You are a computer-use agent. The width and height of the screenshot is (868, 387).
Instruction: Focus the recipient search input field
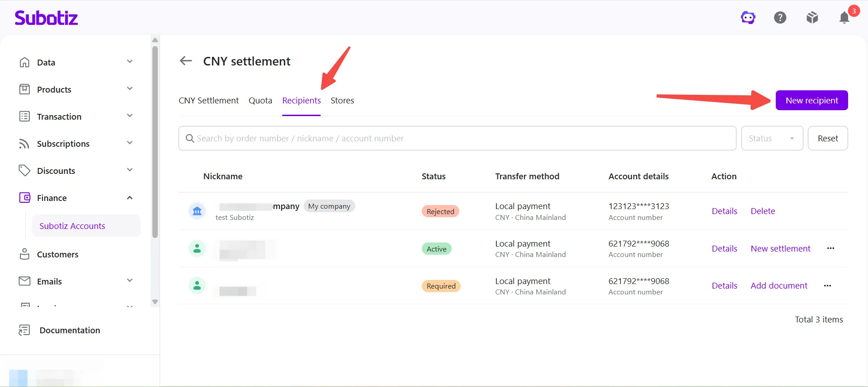[x=457, y=138]
